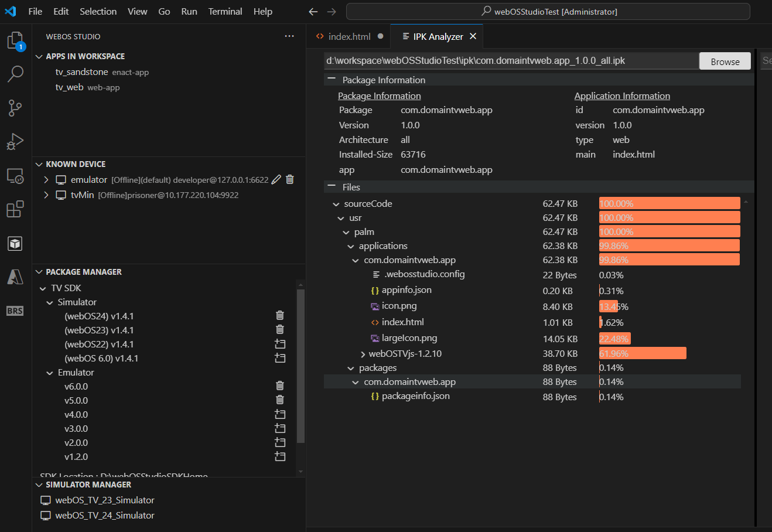This screenshot has width=772, height=532.
Task: Switch to the index.html tab
Action: (349, 36)
